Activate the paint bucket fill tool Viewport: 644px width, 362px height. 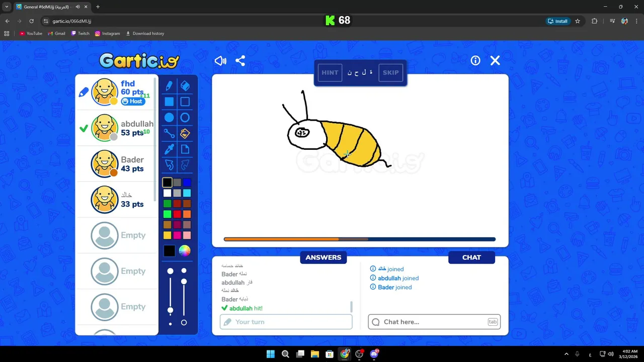pyautogui.click(x=185, y=134)
